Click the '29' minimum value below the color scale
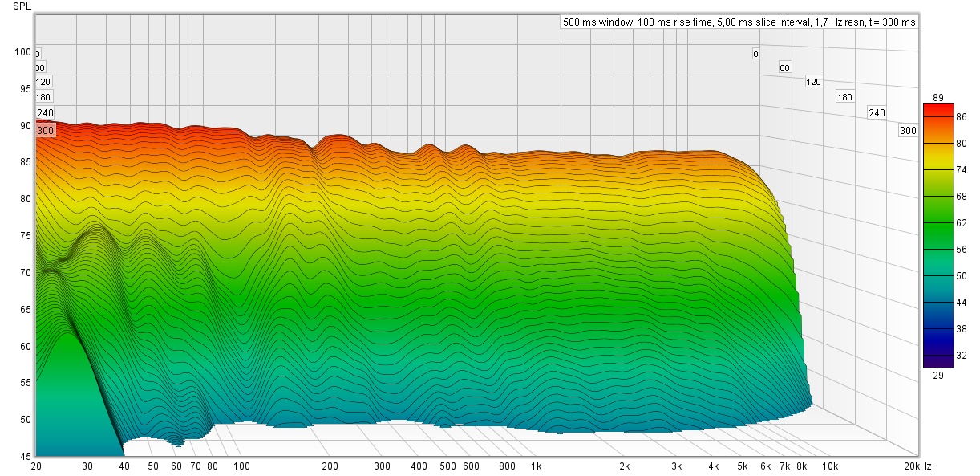This screenshot has width=980, height=476. (x=937, y=374)
